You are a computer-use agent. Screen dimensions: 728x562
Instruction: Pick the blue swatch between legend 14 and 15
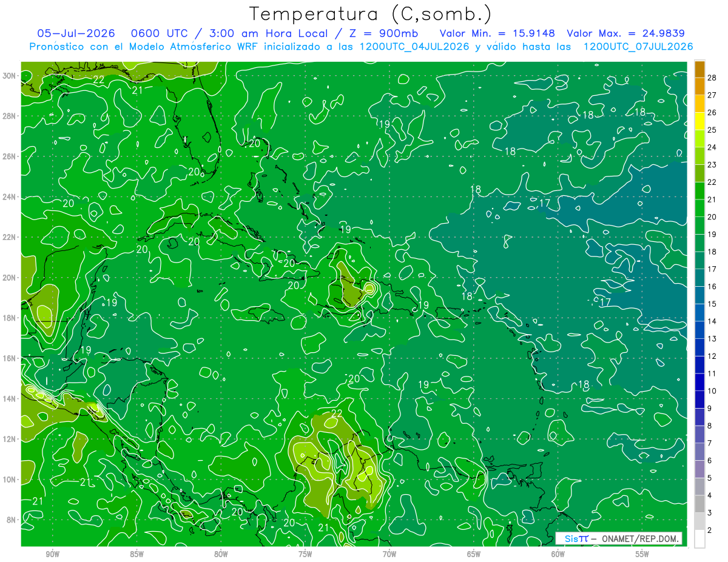click(x=699, y=312)
